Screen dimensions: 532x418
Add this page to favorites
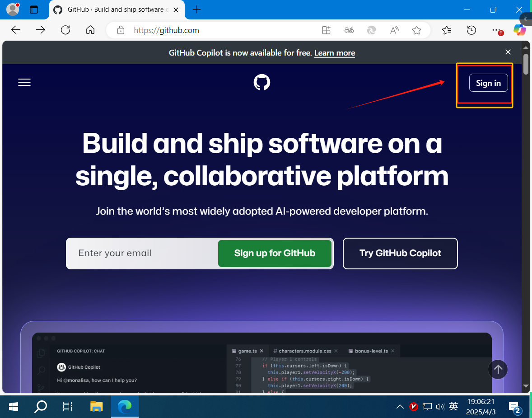pos(417,30)
